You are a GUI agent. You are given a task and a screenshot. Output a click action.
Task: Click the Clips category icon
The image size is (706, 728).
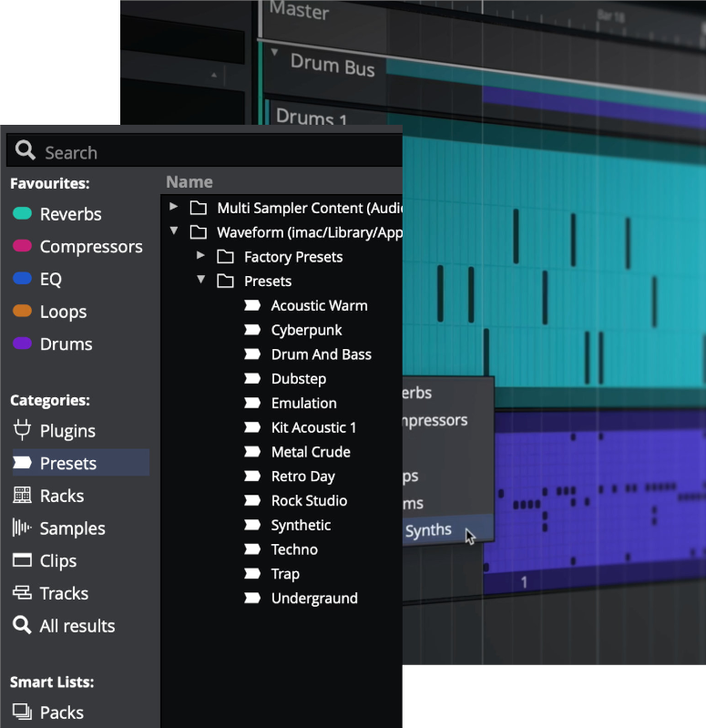coord(22,561)
